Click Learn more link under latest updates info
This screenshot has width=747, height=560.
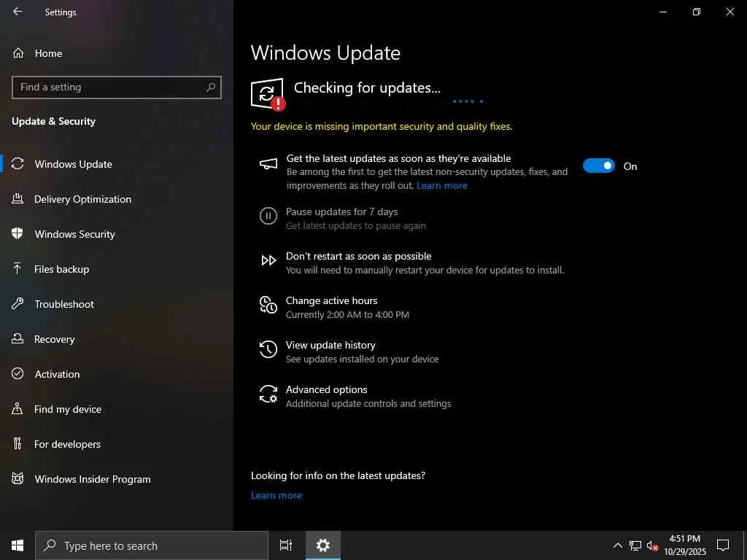click(x=276, y=495)
